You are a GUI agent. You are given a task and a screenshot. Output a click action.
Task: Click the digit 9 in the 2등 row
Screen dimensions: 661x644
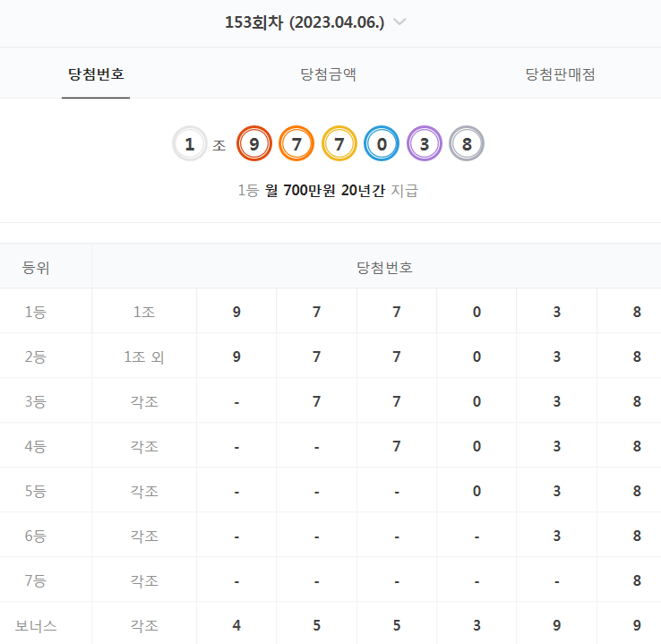click(236, 356)
